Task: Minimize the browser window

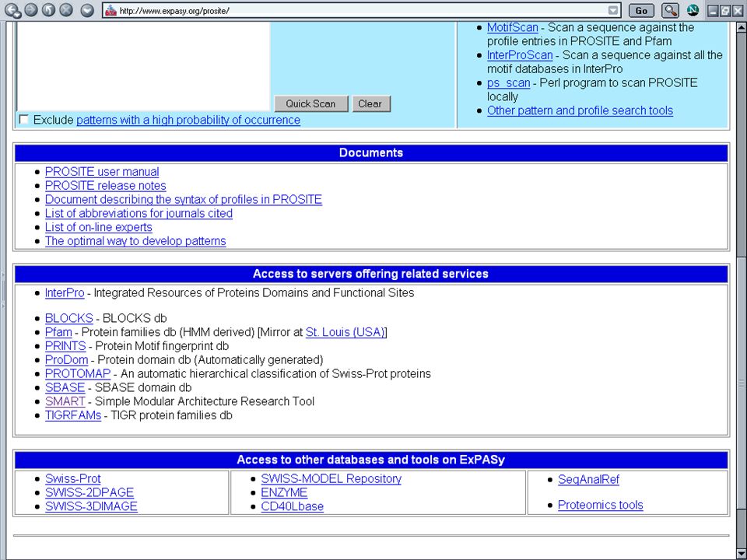Action: [x=713, y=10]
